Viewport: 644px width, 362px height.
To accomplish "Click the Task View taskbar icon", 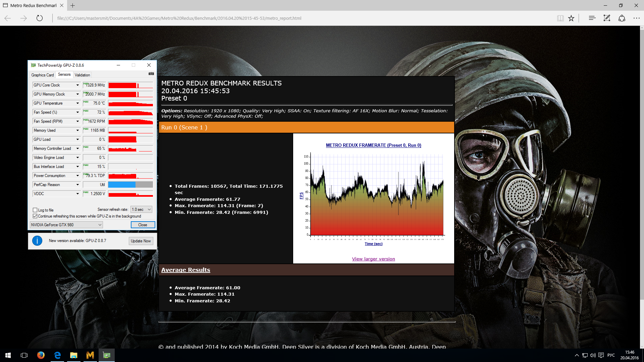I will click(x=24, y=355).
